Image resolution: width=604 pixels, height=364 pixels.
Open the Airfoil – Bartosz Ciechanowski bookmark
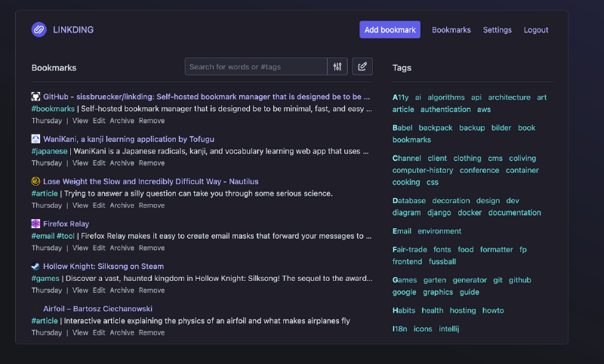tap(97, 309)
